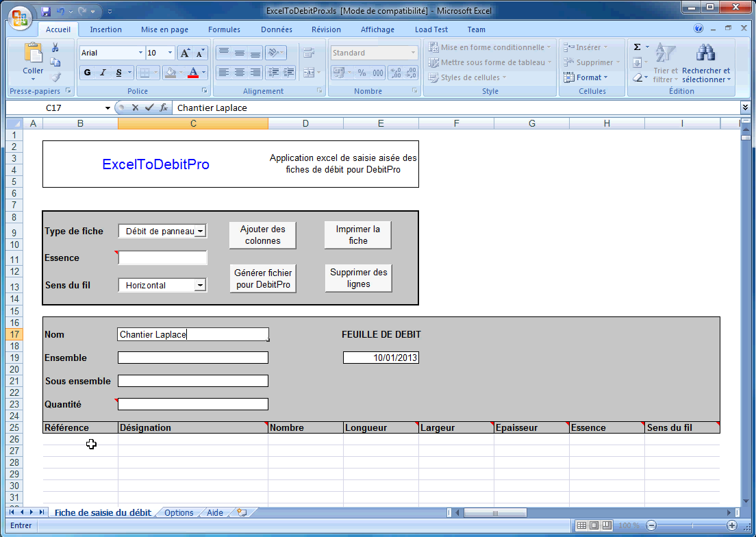Image resolution: width=756 pixels, height=537 pixels.
Task: Open the Name Box C17 dropdown arrow
Action: [x=108, y=108]
